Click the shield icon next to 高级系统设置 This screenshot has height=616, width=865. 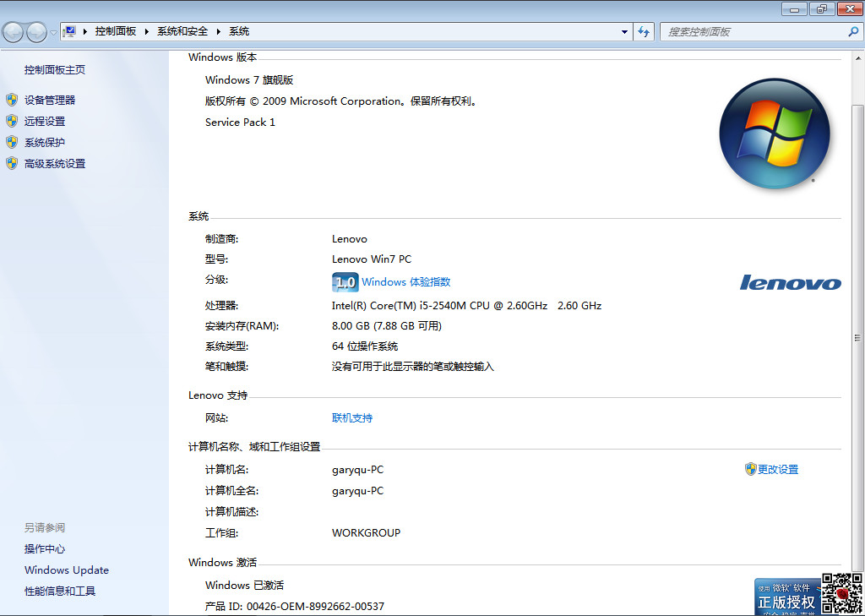point(12,163)
